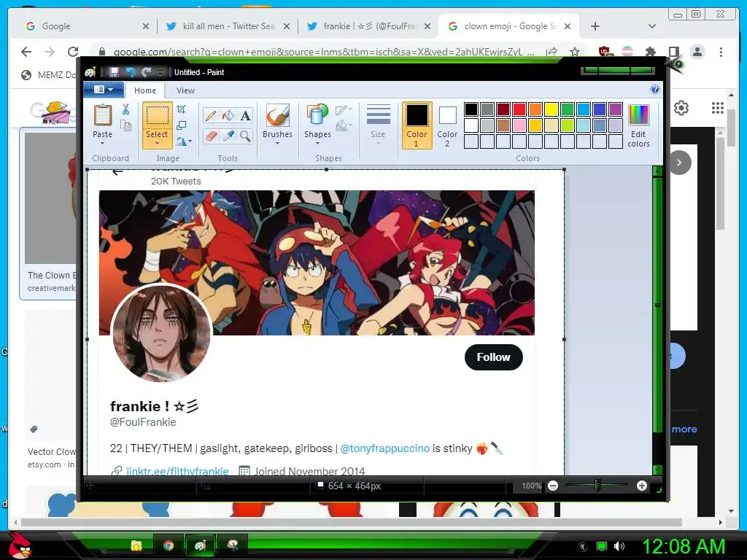The width and height of the screenshot is (747, 560).
Task: Click Chrome's horizontal page scrollbar
Action: pos(352,522)
